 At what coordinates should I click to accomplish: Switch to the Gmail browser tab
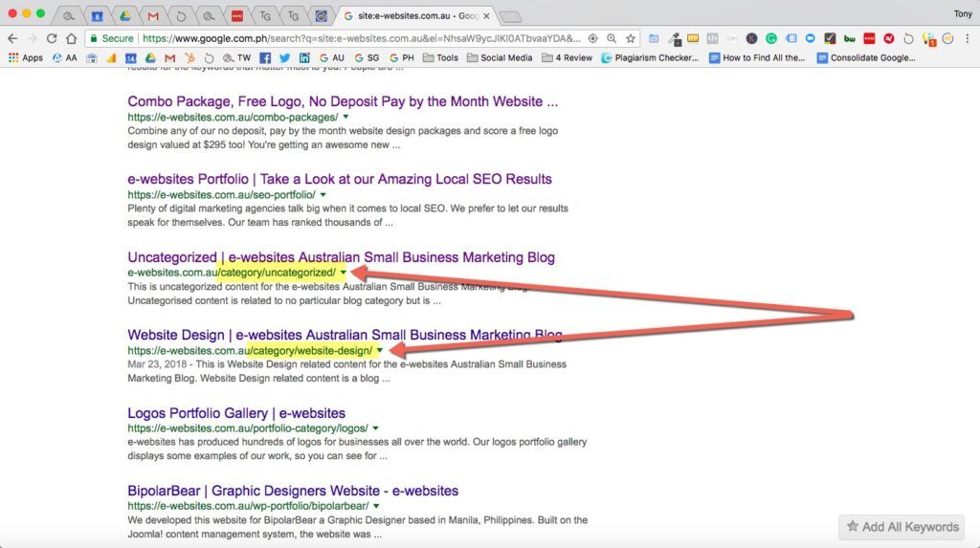[152, 15]
